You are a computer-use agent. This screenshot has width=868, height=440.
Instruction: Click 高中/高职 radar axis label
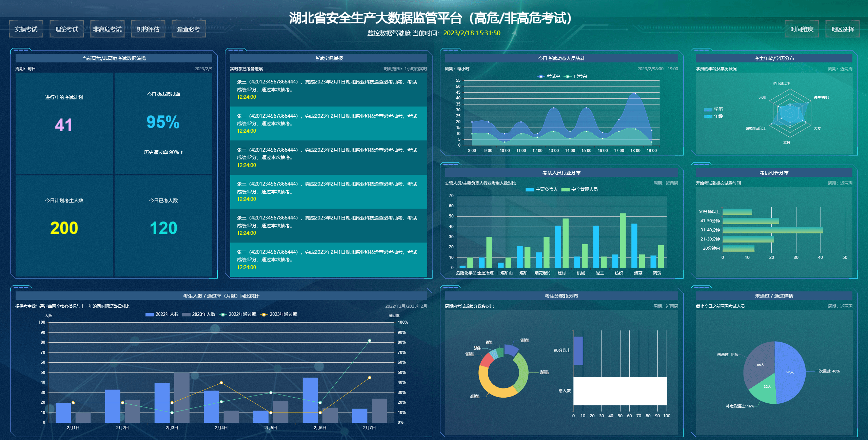click(821, 97)
